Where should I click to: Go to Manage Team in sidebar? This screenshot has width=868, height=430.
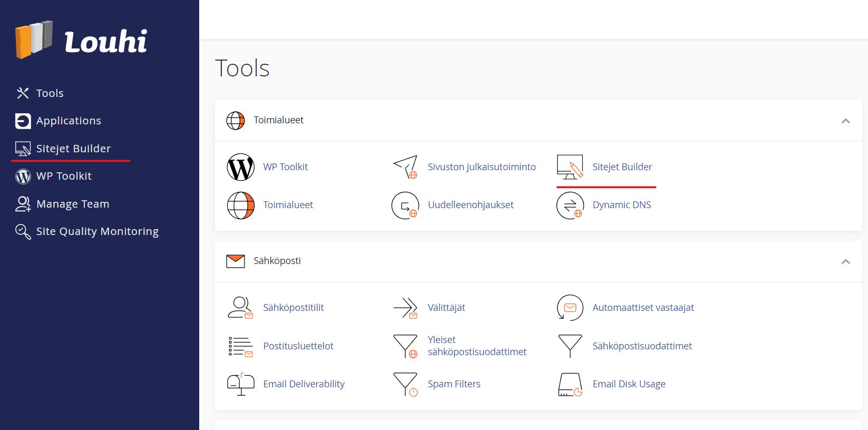(x=73, y=204)
